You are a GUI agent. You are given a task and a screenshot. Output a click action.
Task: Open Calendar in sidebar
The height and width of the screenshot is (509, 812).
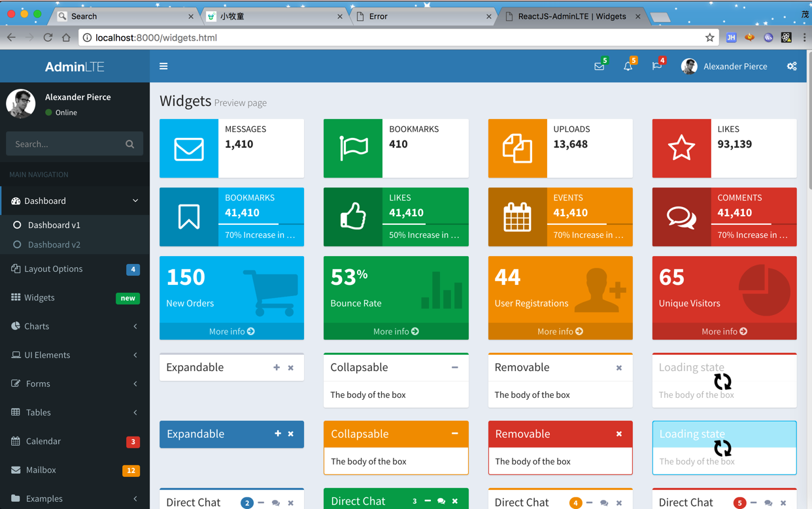[75, 441]
